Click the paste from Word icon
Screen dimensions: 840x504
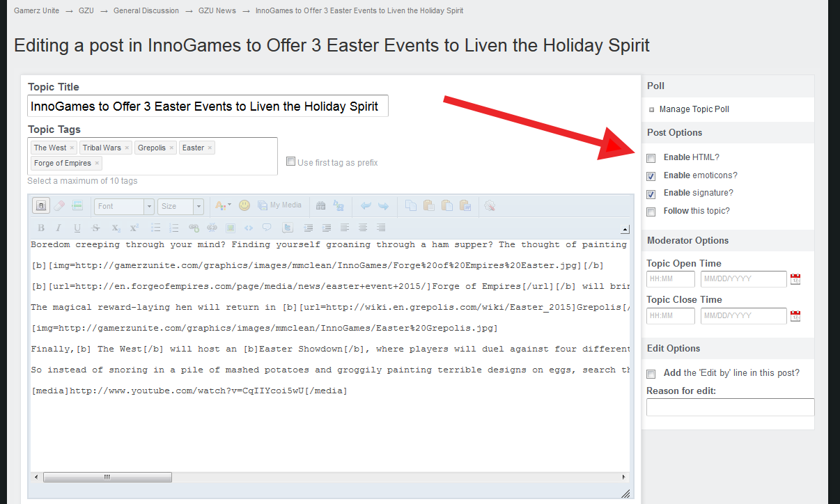465,205
